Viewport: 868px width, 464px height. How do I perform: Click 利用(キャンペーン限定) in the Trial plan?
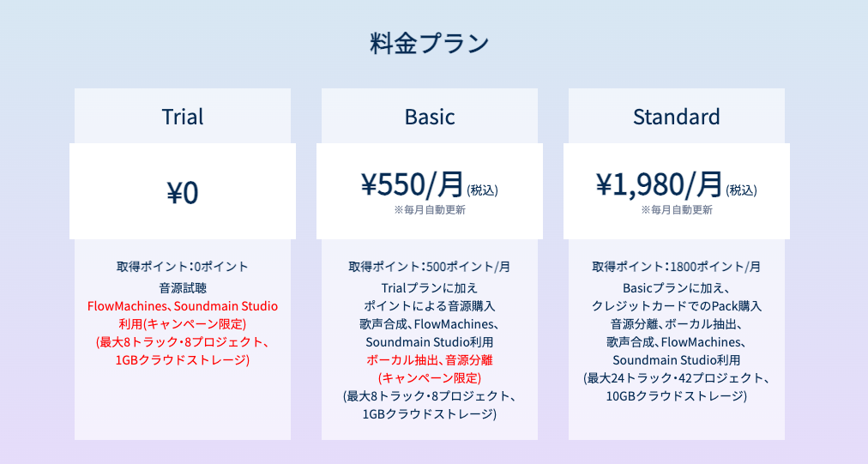[183, 324]
